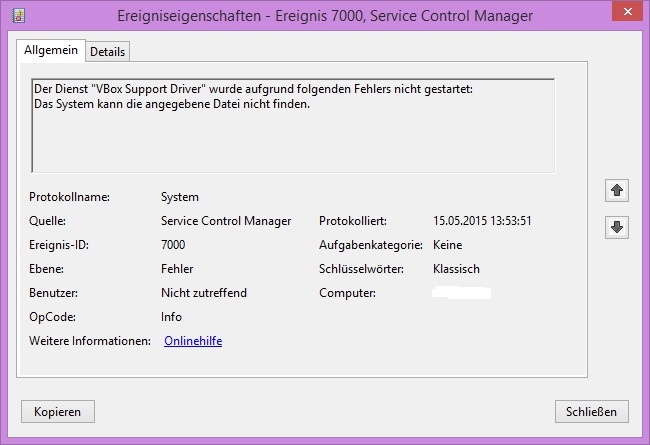This screenshot has width=650, height=445.
Task: Select the Allgemein tab
Action: click(x=50, y=51)
